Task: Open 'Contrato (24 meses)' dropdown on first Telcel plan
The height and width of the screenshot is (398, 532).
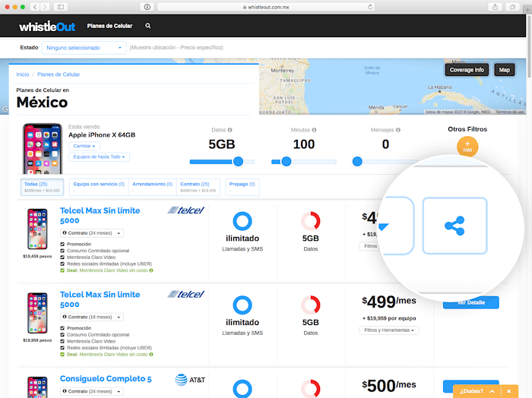Action: (x=92, y=233)
